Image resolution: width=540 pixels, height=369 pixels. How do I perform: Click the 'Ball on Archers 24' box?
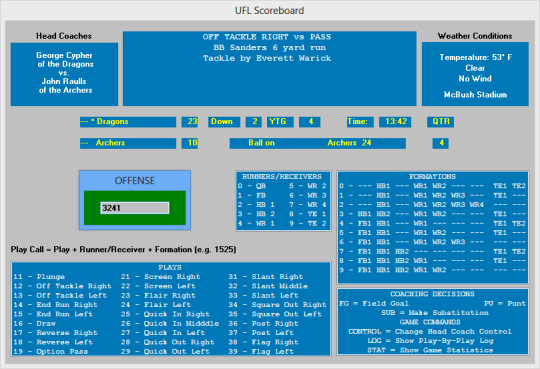[318, 143]
